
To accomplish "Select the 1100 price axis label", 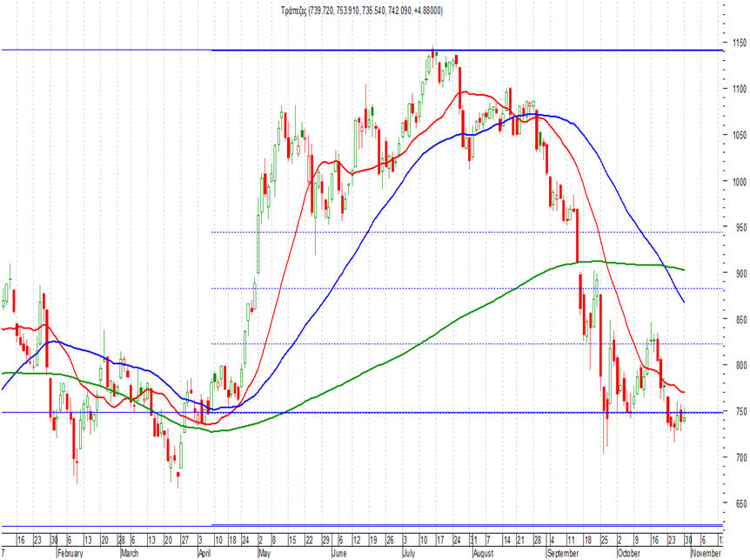I will 740,89.
